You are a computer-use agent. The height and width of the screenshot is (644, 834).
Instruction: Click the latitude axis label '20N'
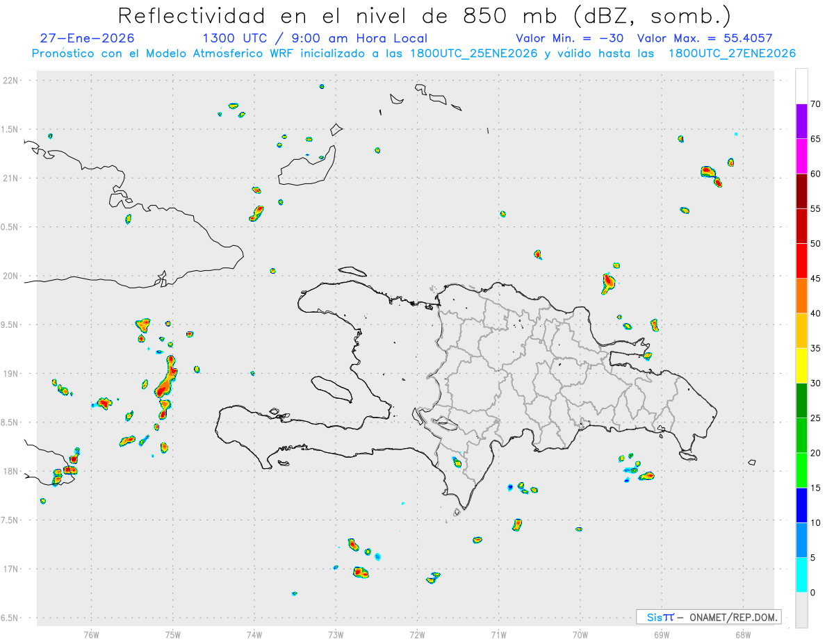coord(11,276)
